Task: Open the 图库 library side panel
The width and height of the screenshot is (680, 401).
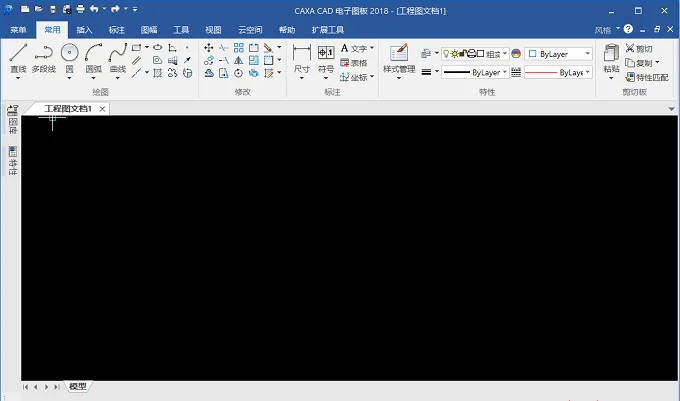Action: point(13,119)
